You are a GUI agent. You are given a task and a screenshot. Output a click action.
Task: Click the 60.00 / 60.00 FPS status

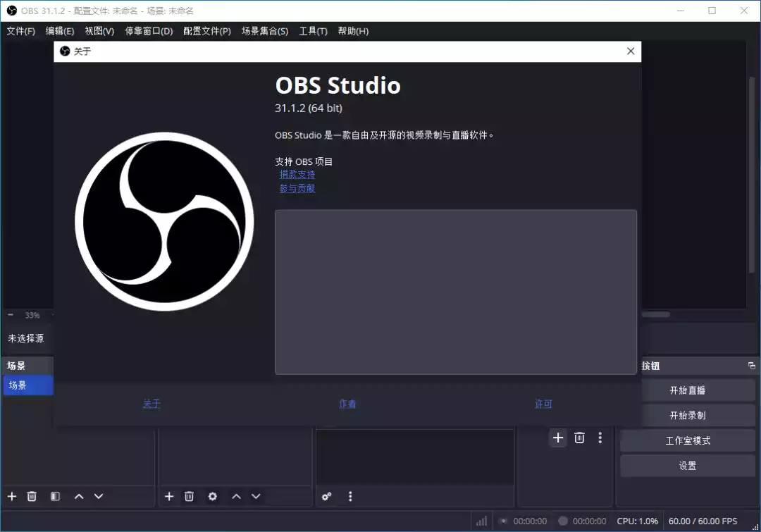pyautogui.click(x=703, y=521)
